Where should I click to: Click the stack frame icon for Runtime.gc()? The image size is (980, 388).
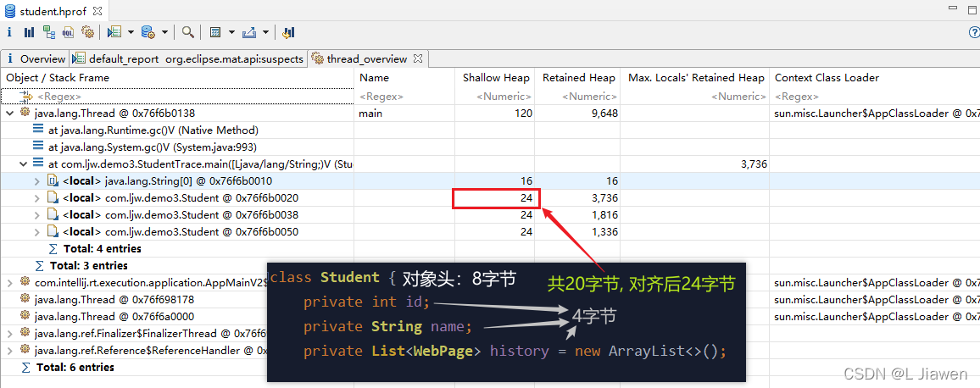(39, 130)
